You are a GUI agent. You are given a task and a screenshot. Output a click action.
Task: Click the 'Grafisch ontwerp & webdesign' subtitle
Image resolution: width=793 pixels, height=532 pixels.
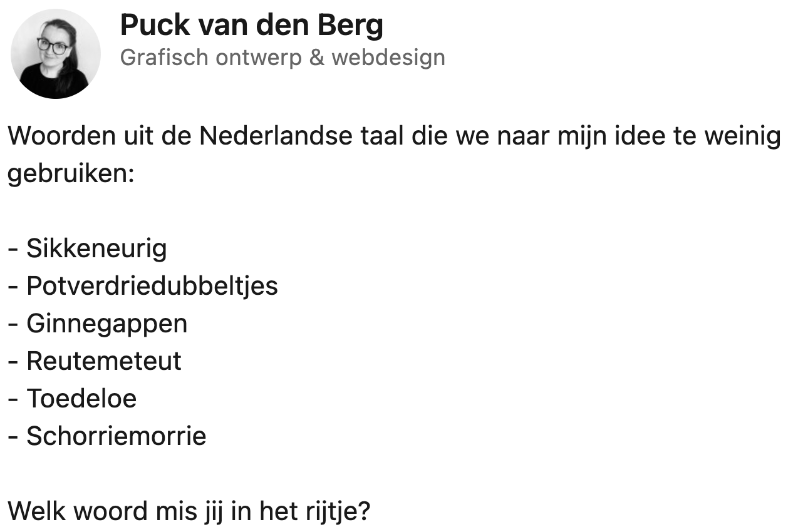tap(282, 58)
